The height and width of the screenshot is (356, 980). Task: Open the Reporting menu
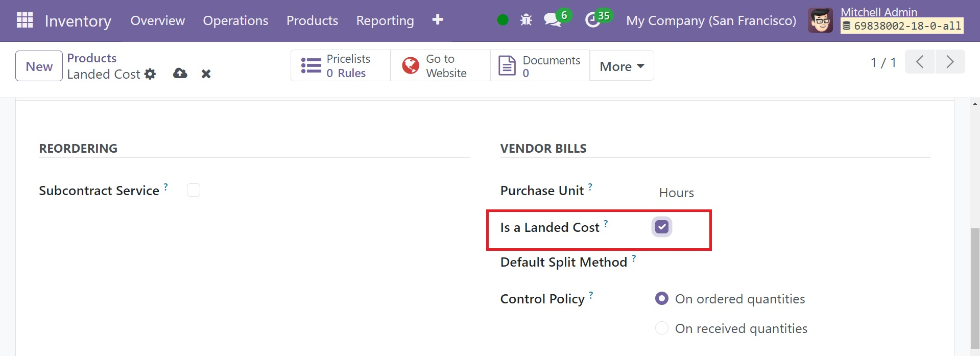(385, 20)
